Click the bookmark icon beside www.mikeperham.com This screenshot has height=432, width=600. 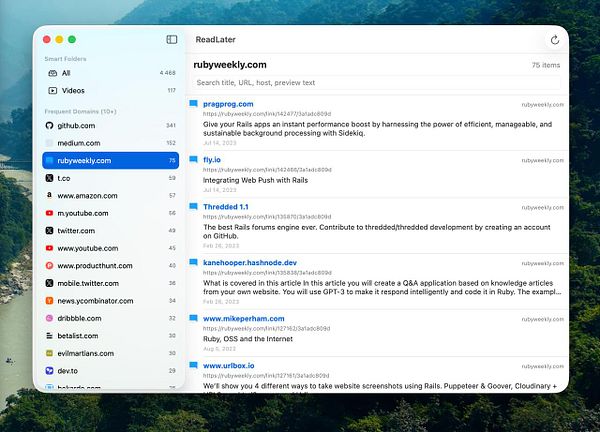click(x=194, y=318)
